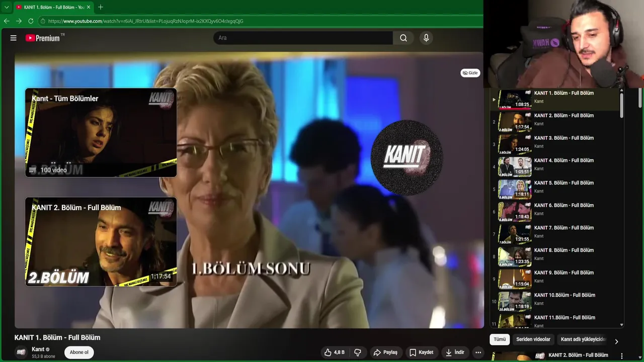Click the search magnifier button
644x362 pixels.
click(x=404, y=38)
